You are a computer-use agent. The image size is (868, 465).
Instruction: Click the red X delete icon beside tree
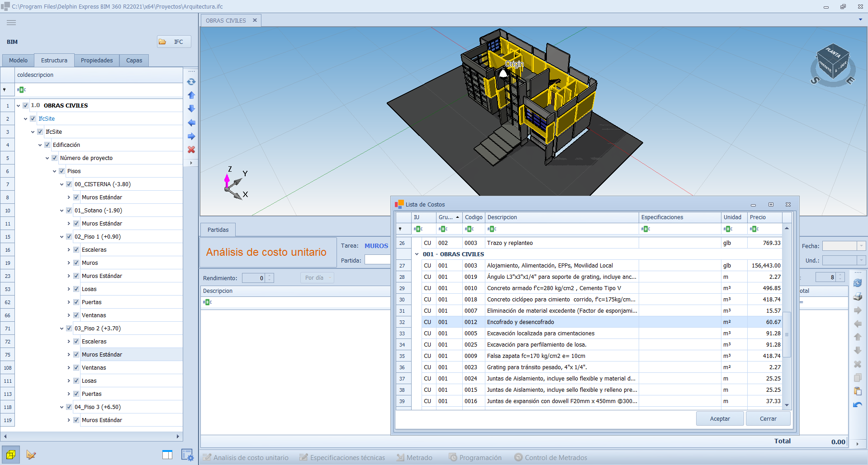pyautogui.click(x=191, y=150)
